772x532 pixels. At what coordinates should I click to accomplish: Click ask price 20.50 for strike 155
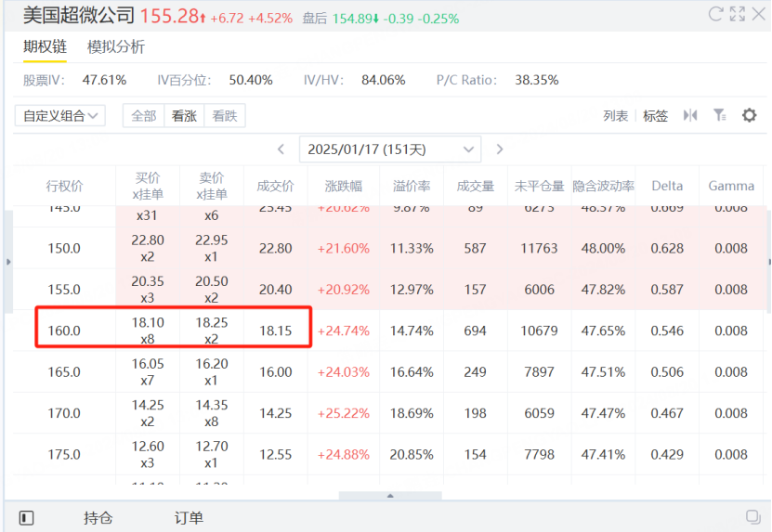click(212, 281)
